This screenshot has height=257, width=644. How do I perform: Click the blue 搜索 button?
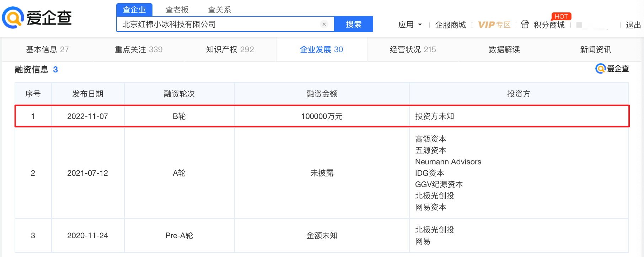click(354, 24)
